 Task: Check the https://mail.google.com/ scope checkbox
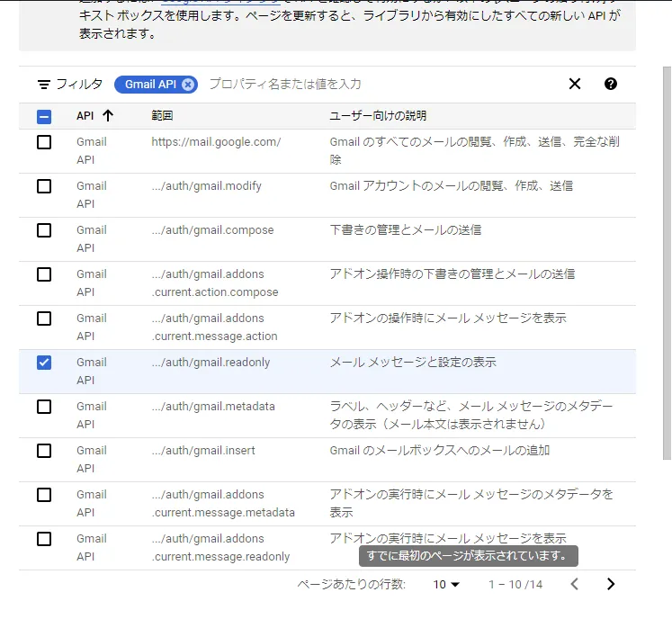pyautogui.click(x=44, y=142)
